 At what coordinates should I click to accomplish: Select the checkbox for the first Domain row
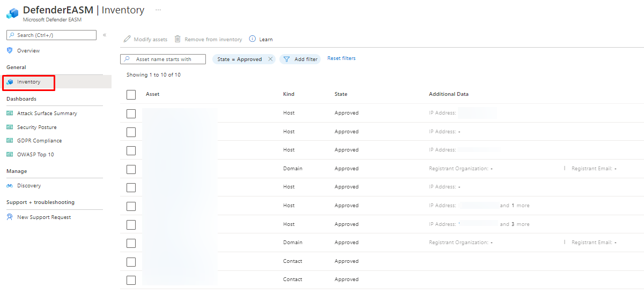point(131,169)
